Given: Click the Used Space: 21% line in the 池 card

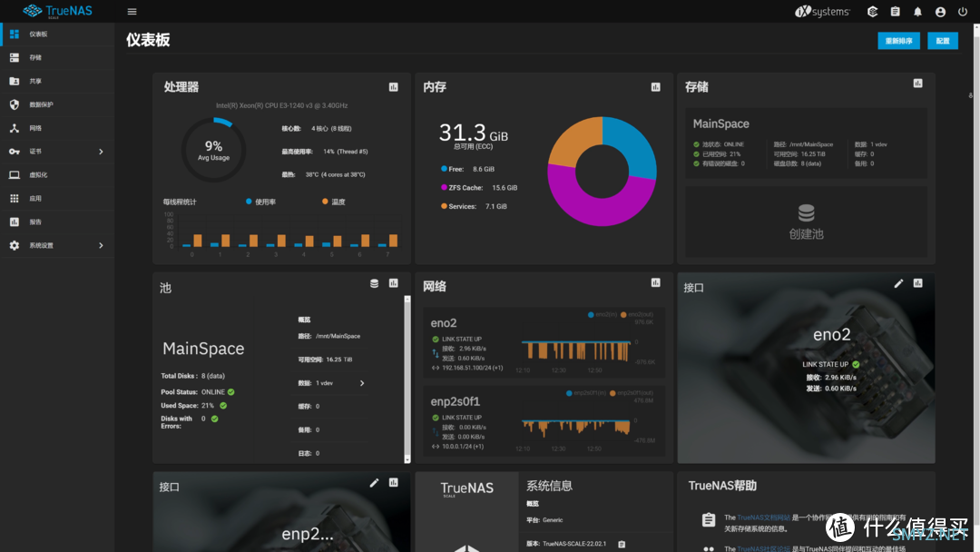Looking at the screenshot, I should tap(194, 406).
